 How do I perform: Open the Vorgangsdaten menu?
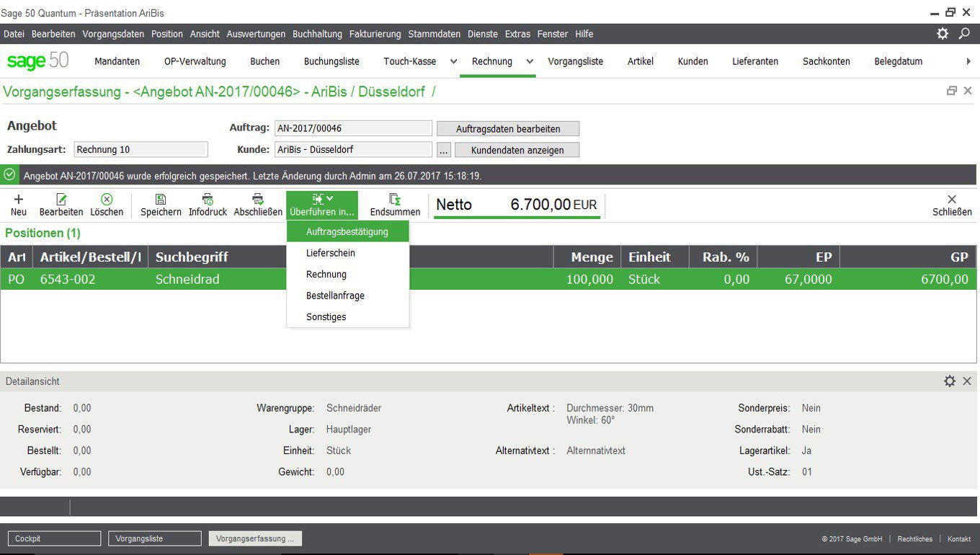113,34
